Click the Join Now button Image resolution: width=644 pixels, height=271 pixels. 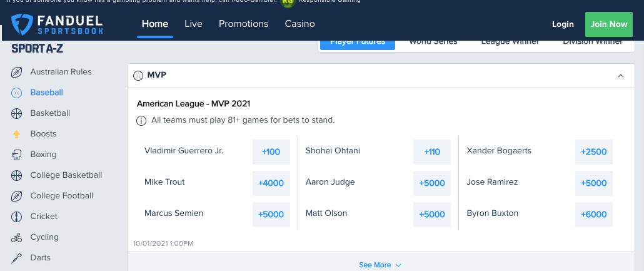609,24
